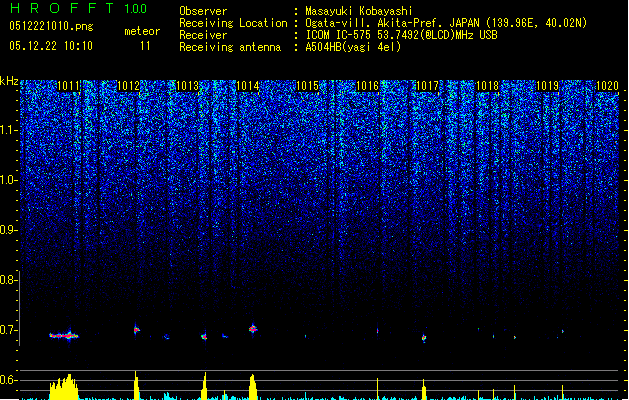Click the yellow power spike after 1012

point(136,386)
